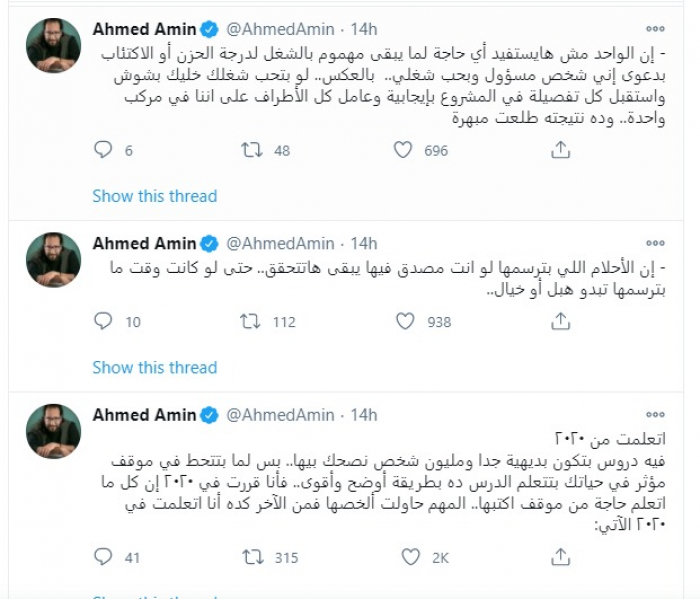Reply to the tweet with 41 replies
Image resolution: width=700 pixels, height=599 pixels.
click(x=103, y=556)
